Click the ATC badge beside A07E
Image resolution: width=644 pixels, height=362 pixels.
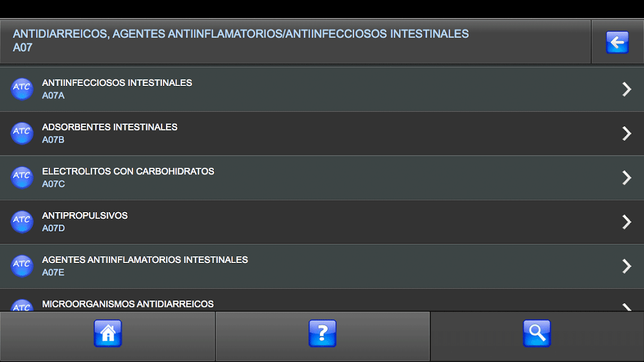(22, 266)
